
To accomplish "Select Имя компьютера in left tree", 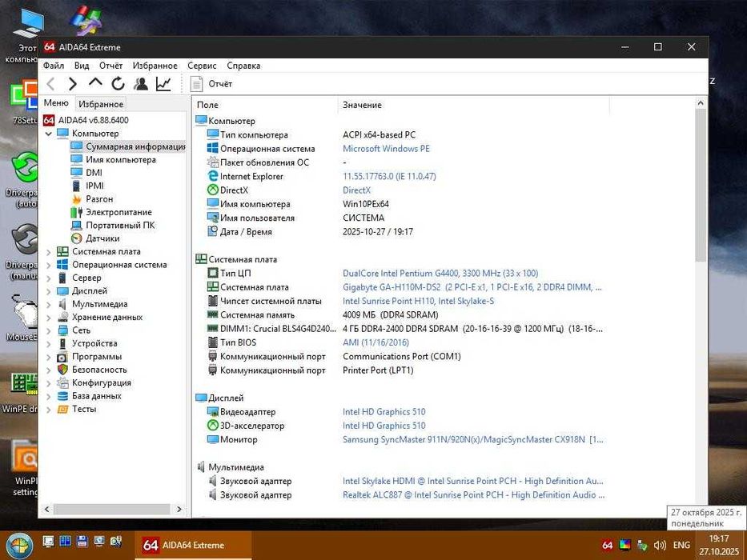I will click(x=121, y=159).
